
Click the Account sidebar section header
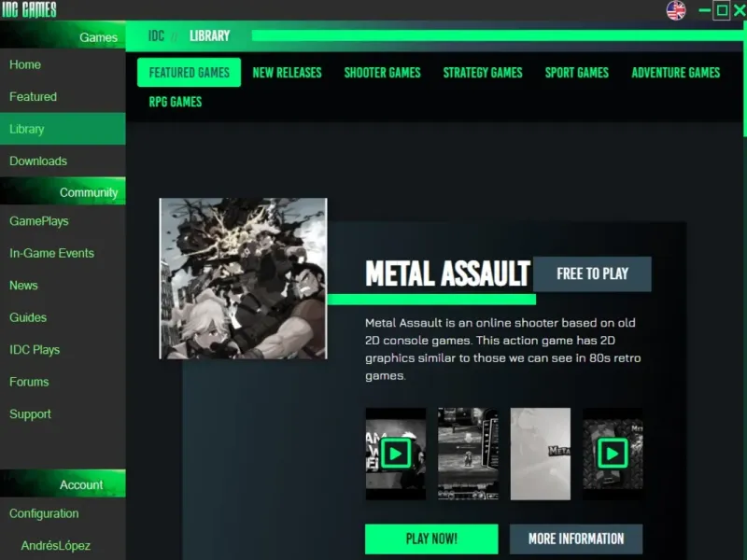(63, 483)
